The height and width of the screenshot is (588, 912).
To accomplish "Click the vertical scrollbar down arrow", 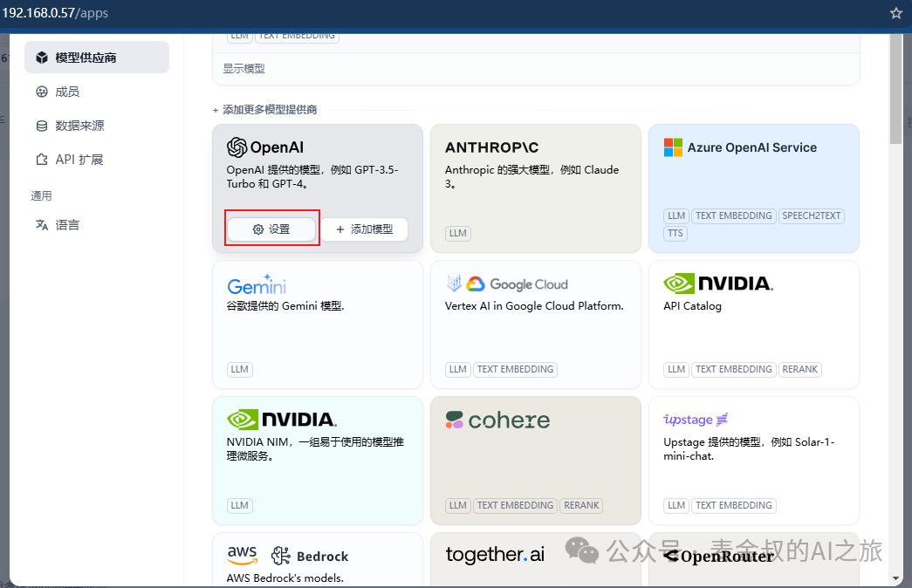I will pos(896,578).
